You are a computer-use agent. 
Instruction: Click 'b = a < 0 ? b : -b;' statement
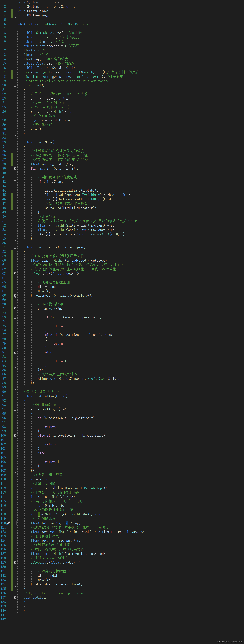(47, 505)
